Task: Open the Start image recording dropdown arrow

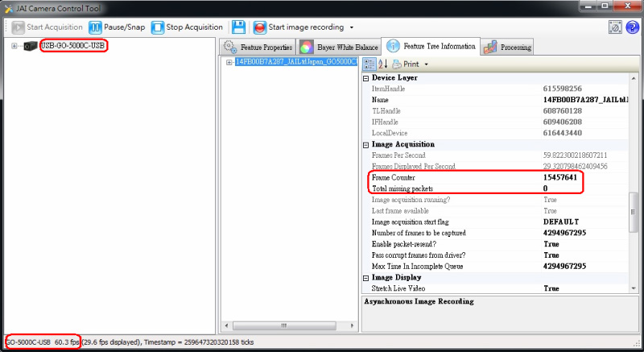Action: tap(352, 27)
